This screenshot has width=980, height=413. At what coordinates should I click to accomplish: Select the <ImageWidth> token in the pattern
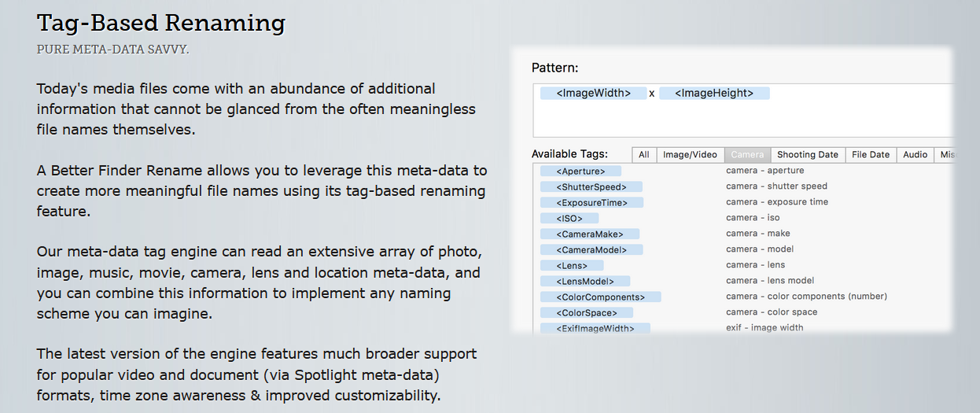(593, 93)
